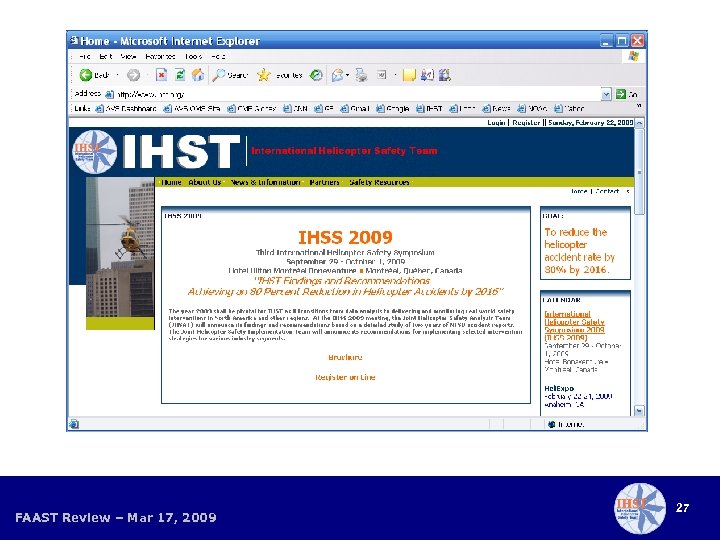Click the IHST circular logo in header
Screen dimensions: 720x540
pyautogui.click(x=95, y=152)
